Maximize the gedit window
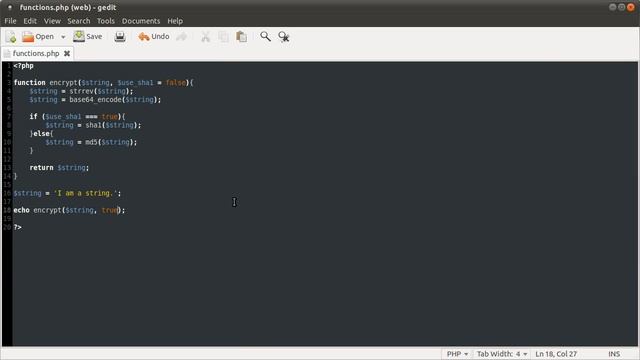The image size is (640, 360). click(x=622, y=7)
